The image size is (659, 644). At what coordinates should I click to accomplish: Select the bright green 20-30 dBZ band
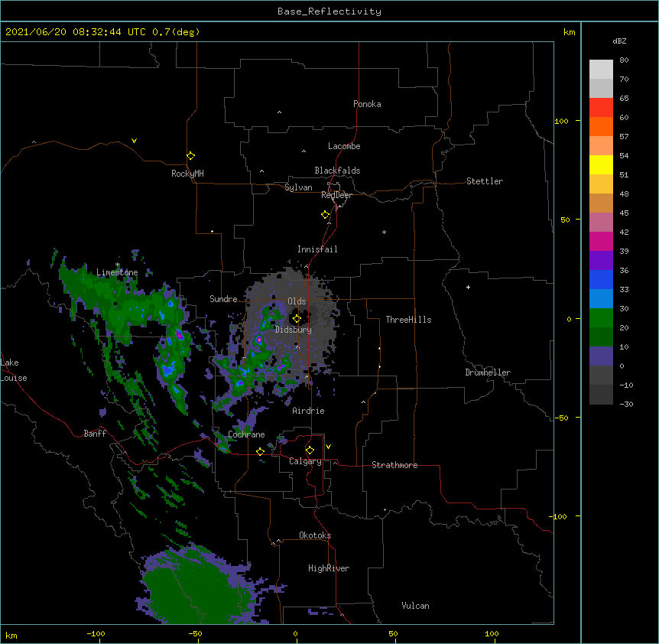601,318
